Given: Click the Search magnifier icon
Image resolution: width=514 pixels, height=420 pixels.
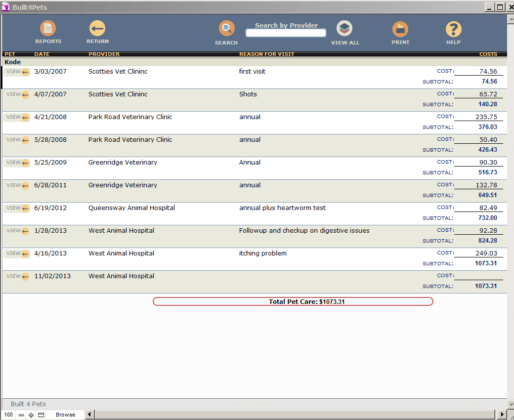Looking at the screenshot, I should [226, 29].
